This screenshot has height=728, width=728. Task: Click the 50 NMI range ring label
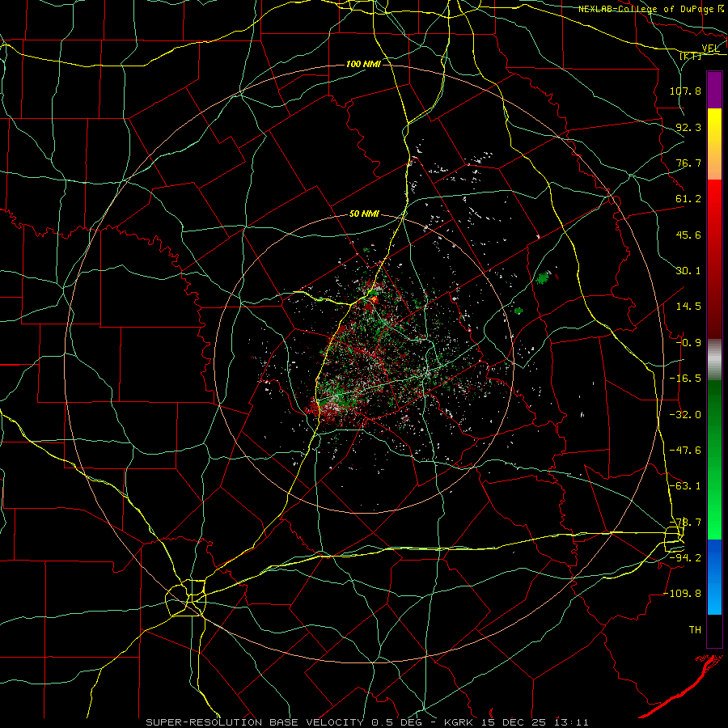tap(364, 214)
